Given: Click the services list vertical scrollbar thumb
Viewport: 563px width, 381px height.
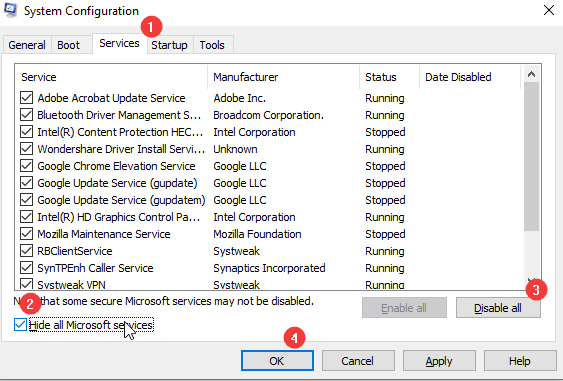Looking at the screenshot, I should 531,157.
